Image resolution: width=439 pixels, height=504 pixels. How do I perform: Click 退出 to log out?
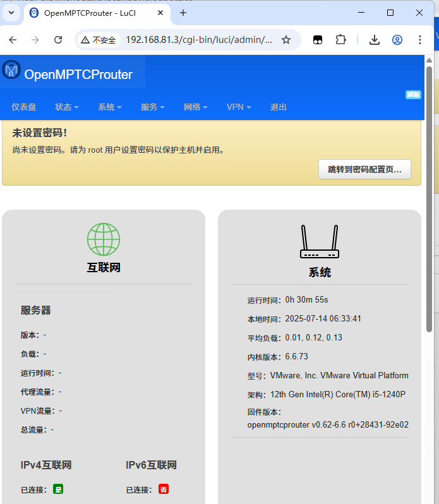[279, 107]
